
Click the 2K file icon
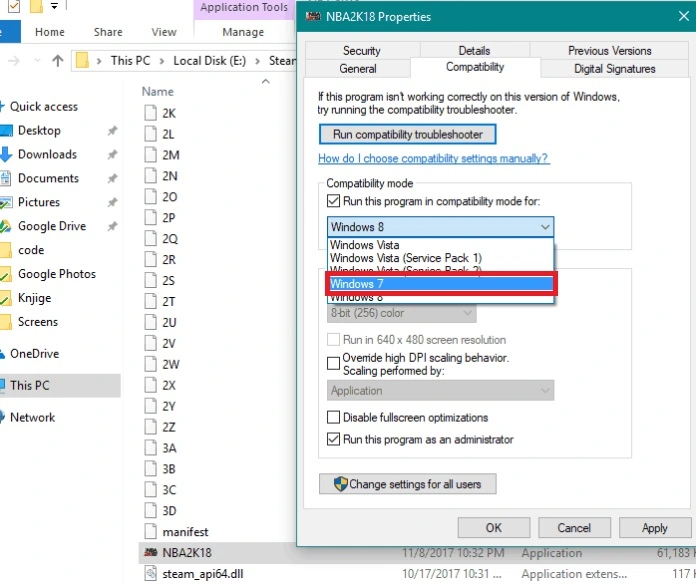click(150, 113)
